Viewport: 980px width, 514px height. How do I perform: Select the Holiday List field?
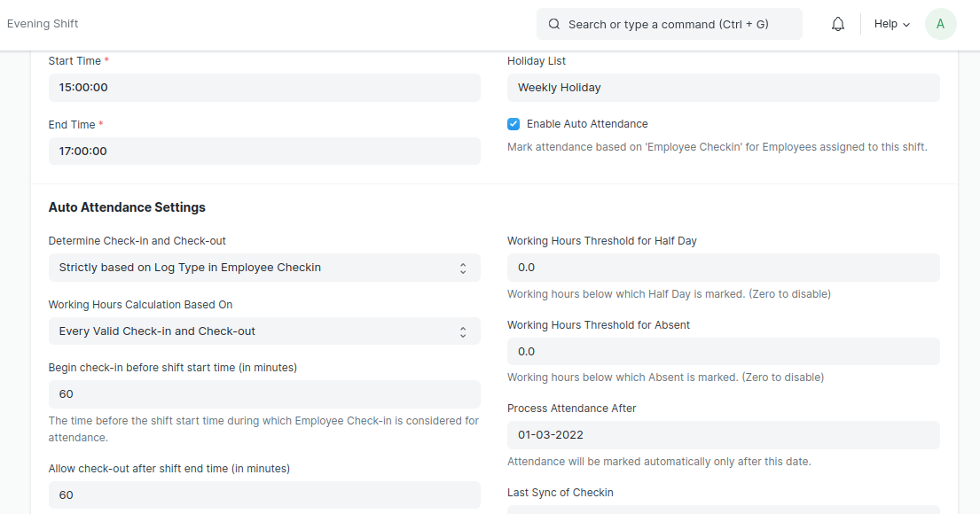point(723,88)
